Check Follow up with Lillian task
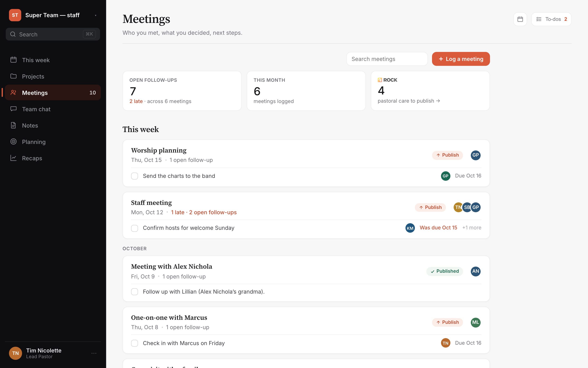 (x=134, y=292)
